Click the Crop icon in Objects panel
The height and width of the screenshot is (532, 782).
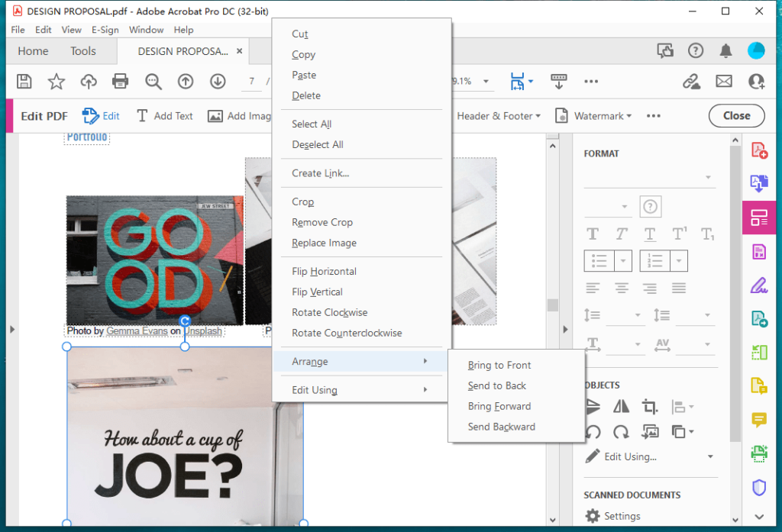(x=649, y=407)
